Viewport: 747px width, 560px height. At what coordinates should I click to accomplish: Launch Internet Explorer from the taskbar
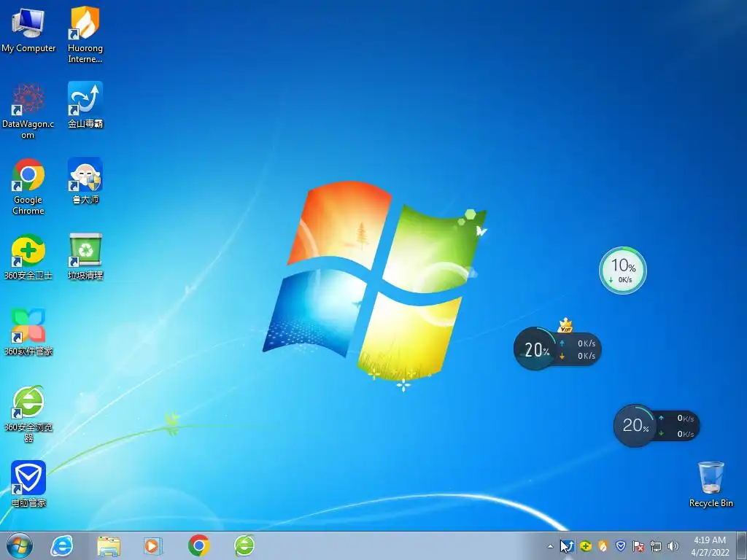(x=62, y=545)
